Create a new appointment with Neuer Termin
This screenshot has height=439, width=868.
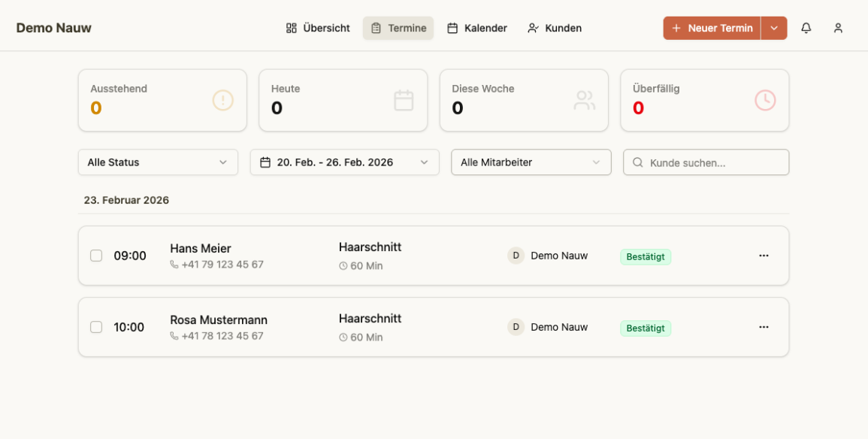pos(712,29)
